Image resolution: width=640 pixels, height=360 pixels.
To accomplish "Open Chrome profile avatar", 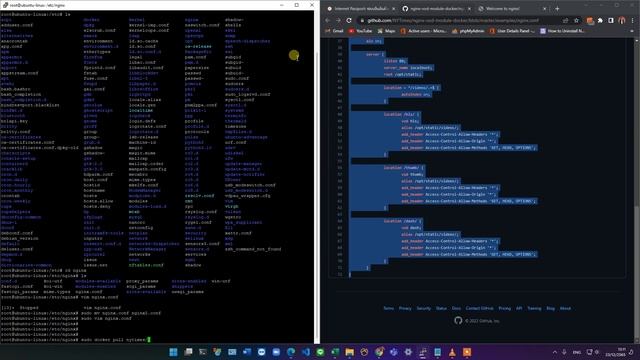I will [622, 20].
